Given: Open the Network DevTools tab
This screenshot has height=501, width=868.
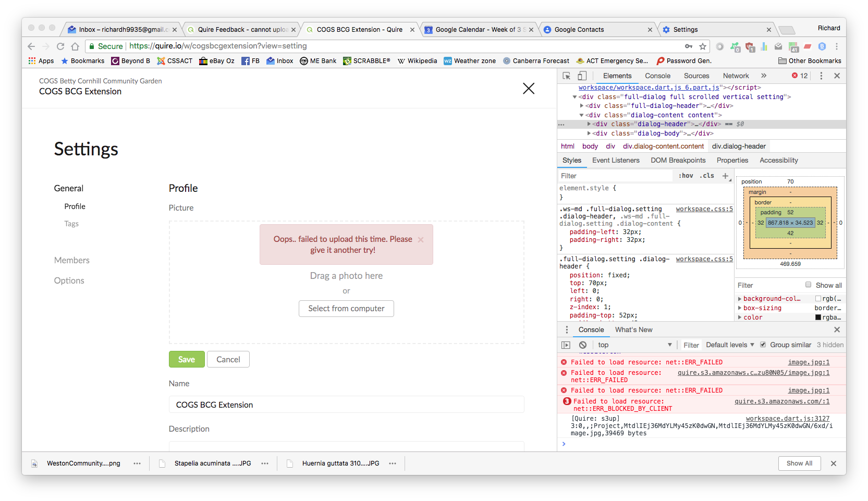Looking at the screenshot, I should pyautogui.click(x=736, y=76).
